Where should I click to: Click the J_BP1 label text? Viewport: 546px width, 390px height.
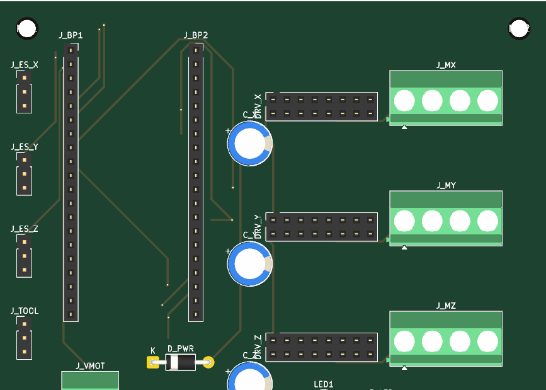pos(71,35)
